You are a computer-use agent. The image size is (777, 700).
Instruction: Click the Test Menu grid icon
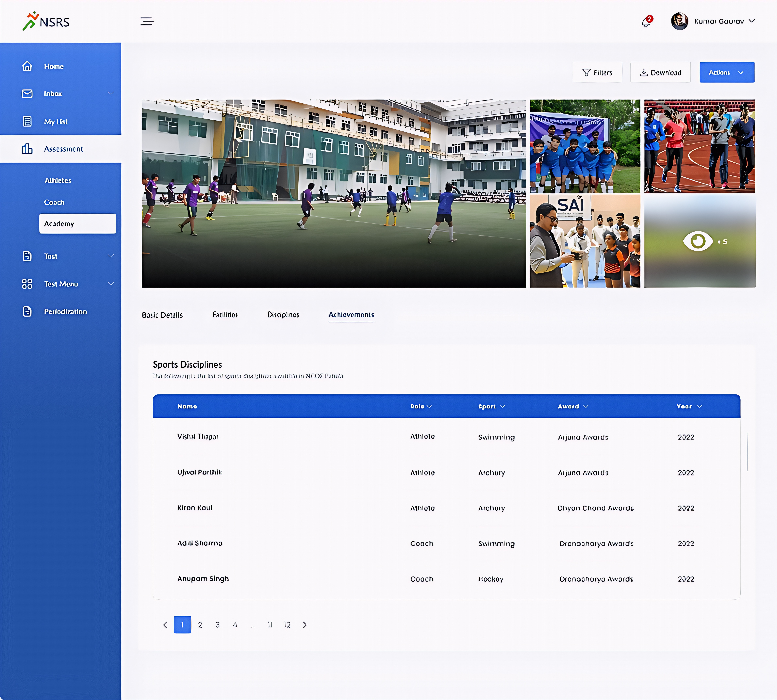coord(27,284)
